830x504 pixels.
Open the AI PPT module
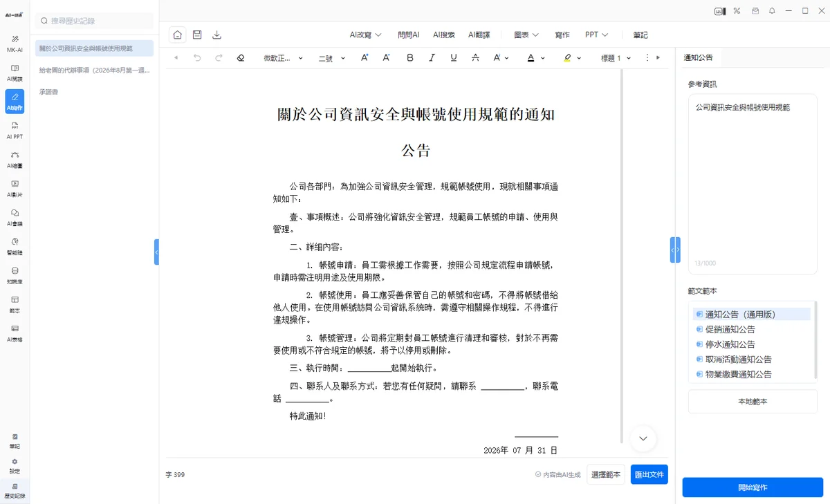click(15, 130)
